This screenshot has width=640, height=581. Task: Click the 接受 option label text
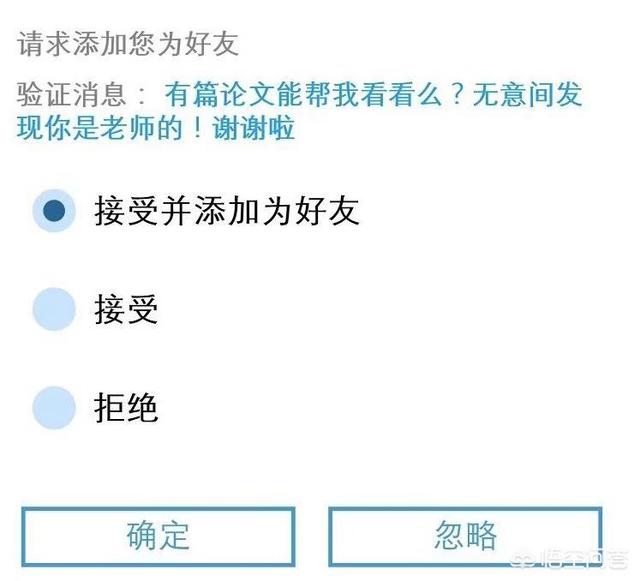point(126,309)
